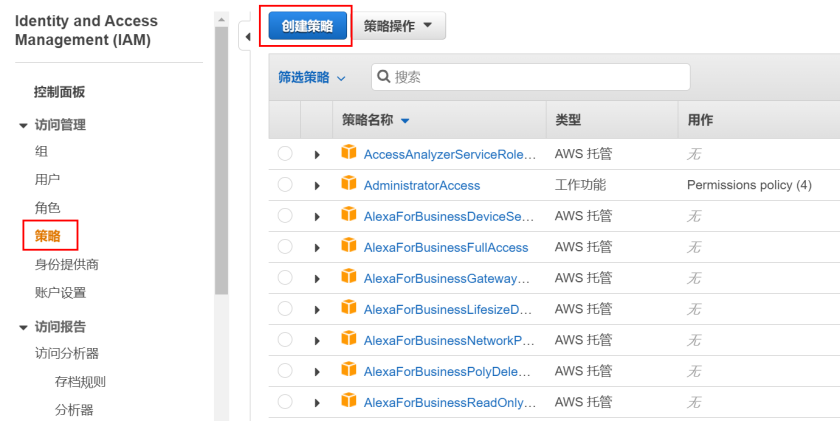Sort by 策略名称 column header
The width and height of the screenshot is (840, 421).
[x=376, y=120]
